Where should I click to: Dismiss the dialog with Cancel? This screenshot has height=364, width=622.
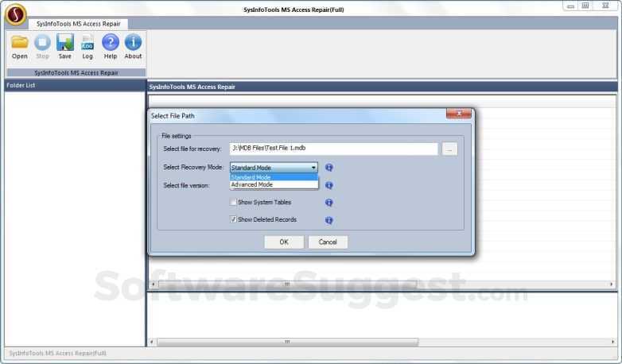(328, 242)
